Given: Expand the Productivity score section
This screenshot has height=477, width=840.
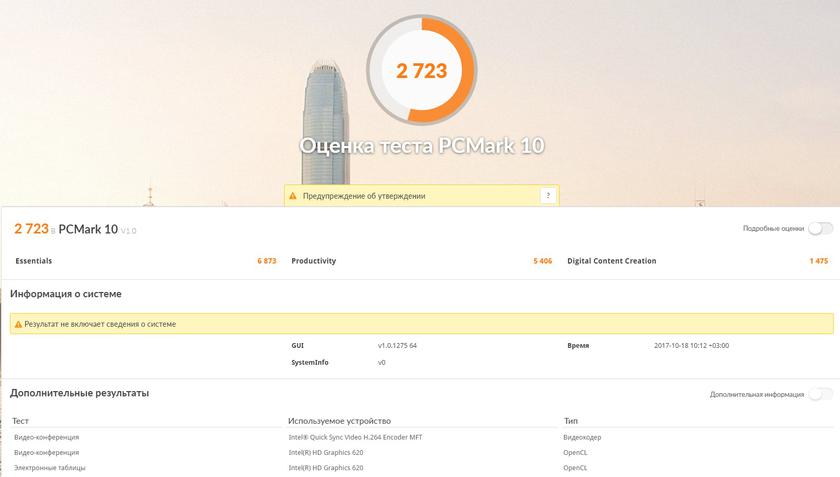Looking at the screenshot, I should 313,261.
